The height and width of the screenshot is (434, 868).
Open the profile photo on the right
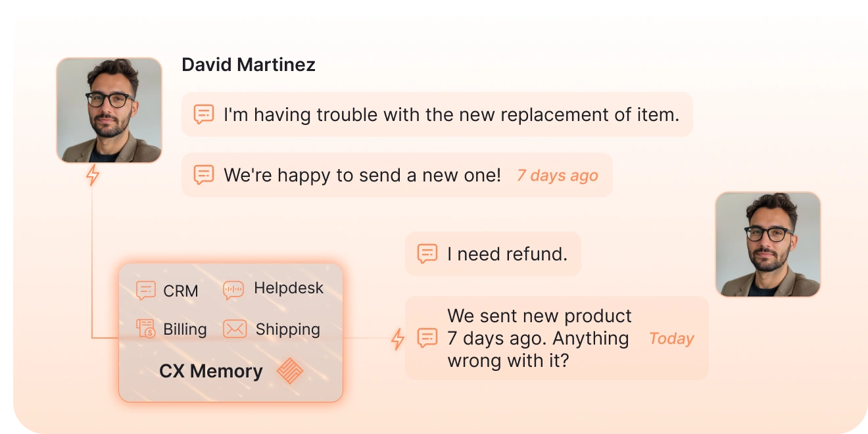pyautogui.click(x=767, y=244)
